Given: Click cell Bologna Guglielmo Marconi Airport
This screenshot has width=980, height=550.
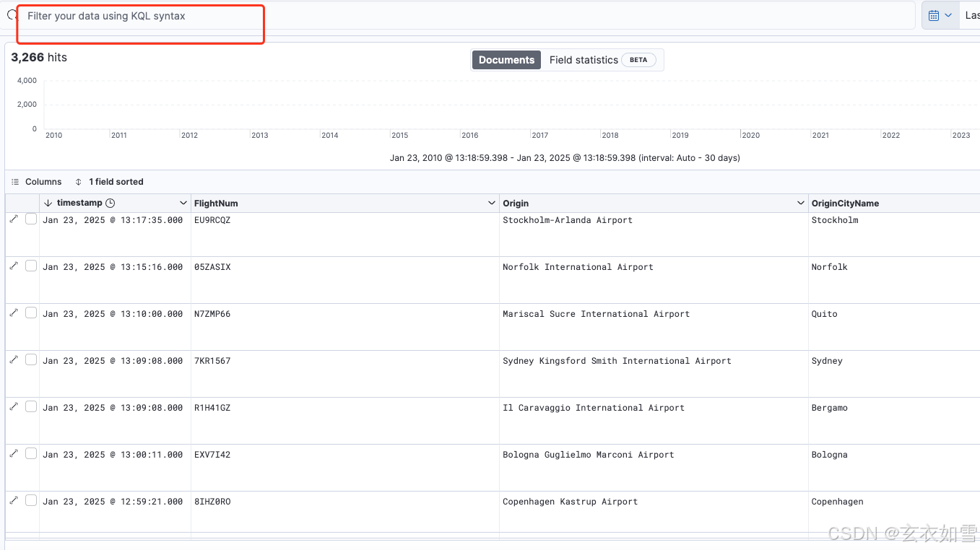Looking at the screenshot, I should [x=589, y=455].
